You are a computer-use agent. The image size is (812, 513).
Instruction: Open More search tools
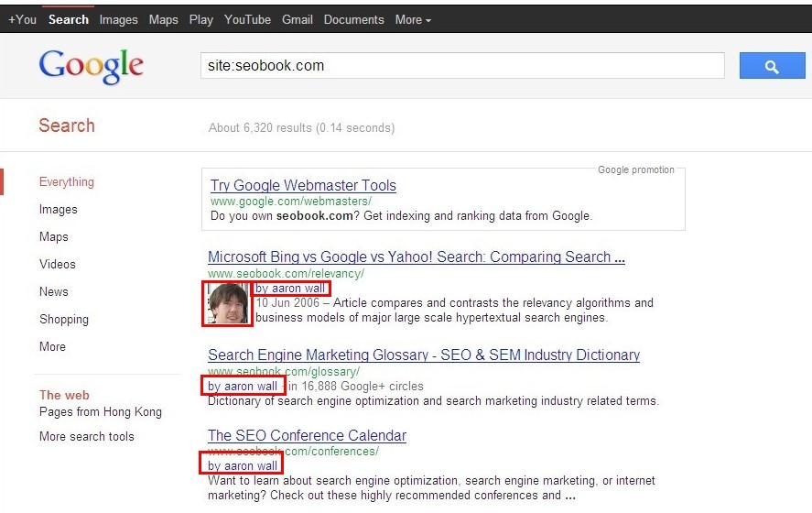click(x=86, y=436)
